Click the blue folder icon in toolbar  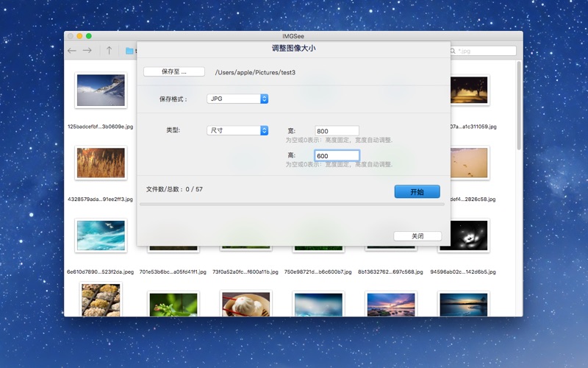pos(130,51)
